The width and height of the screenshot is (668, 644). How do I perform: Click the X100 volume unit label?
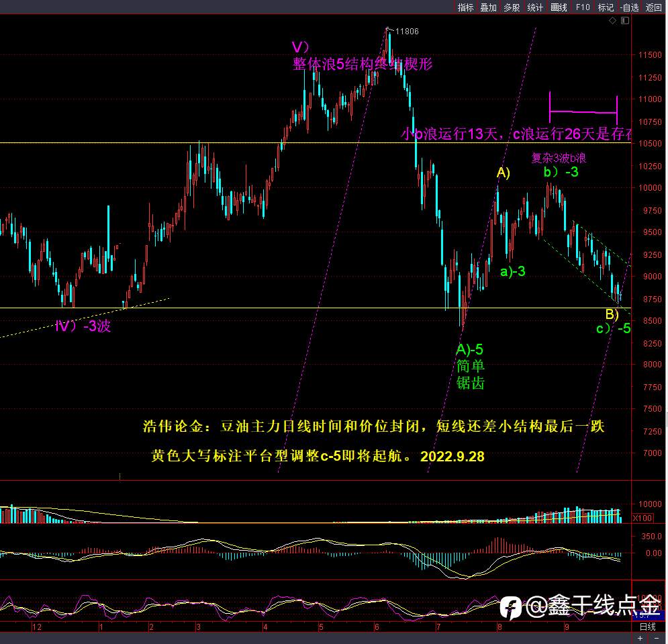642,518
